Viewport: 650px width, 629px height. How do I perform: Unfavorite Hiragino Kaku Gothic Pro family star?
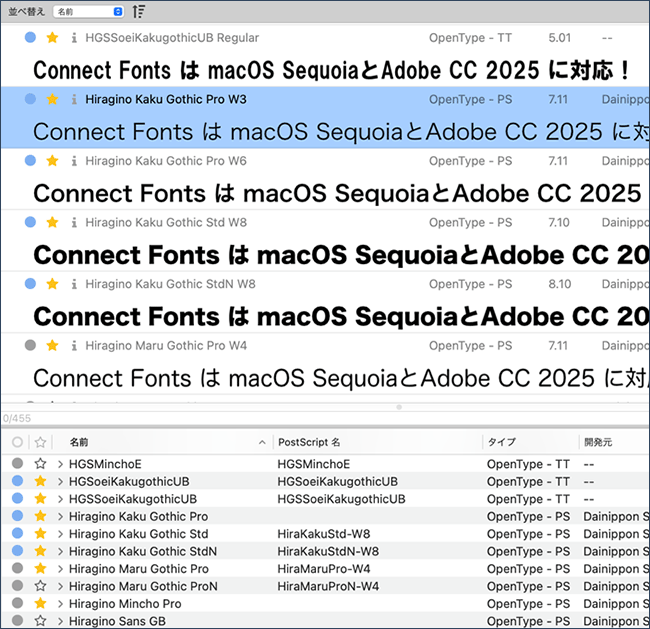point(40,515)
